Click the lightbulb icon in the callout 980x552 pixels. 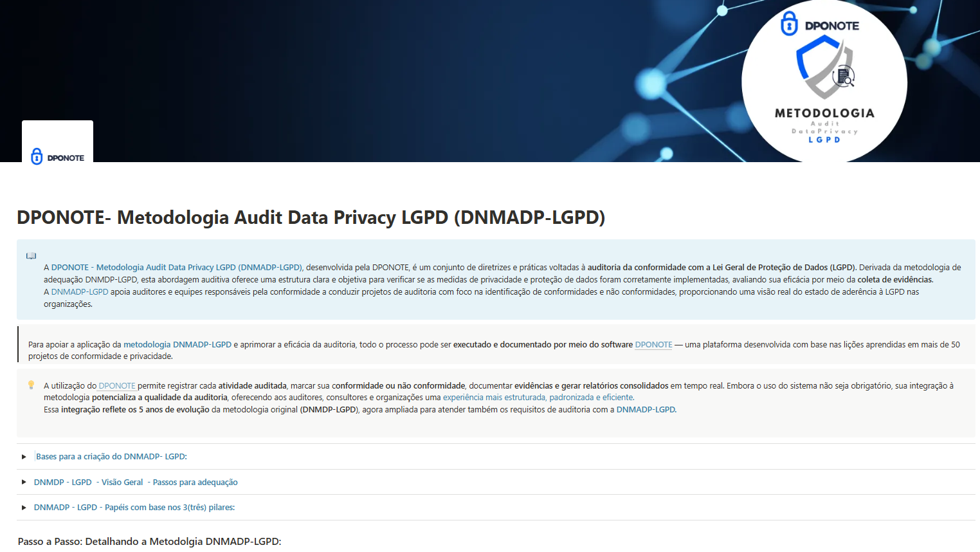[31, 385]
